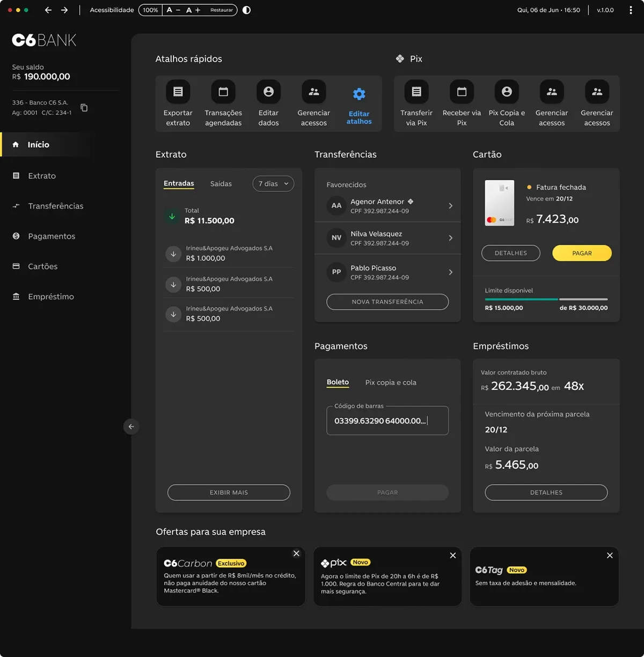Screen dimensions: 644x657
Task: Click the C6 Bank logo
Action: pos(44,40)
